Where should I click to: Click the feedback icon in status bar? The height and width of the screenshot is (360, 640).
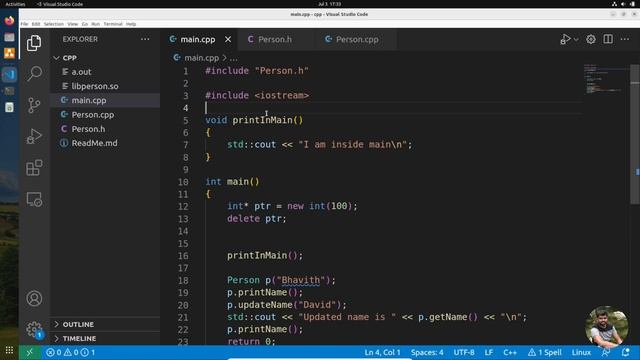(x=606, y=352)
